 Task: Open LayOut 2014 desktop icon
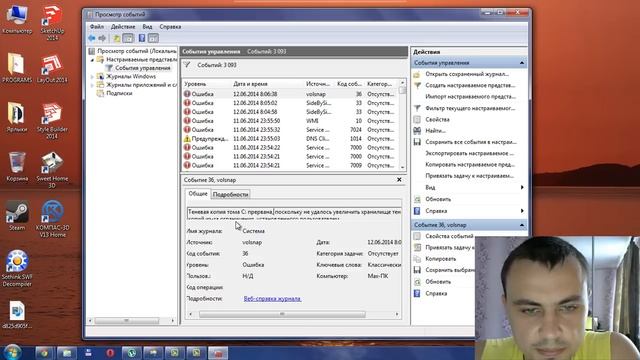[x=52, y=69]
